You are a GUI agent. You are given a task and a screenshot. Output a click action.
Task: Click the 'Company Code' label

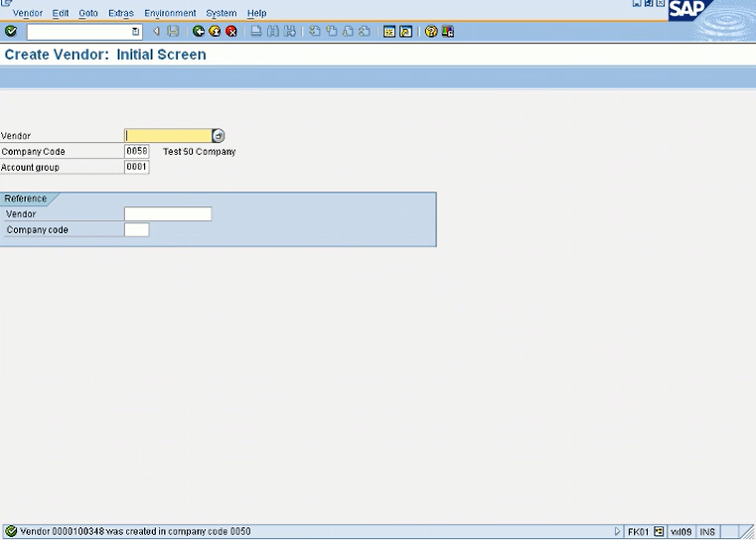(33, 151)
